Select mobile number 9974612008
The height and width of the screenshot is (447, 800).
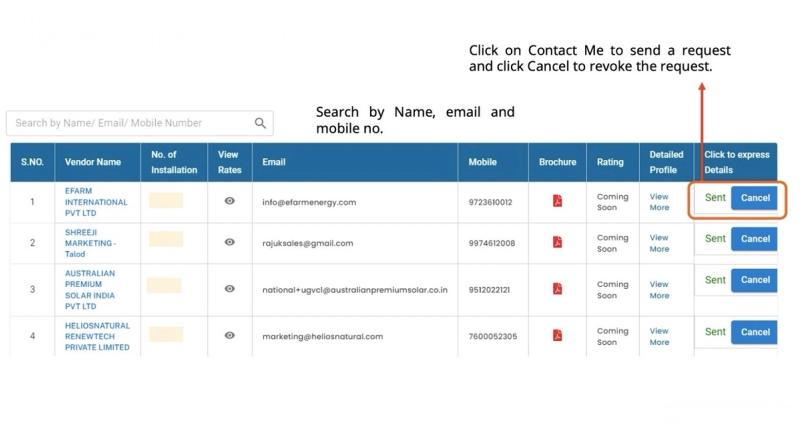[492, 243]
